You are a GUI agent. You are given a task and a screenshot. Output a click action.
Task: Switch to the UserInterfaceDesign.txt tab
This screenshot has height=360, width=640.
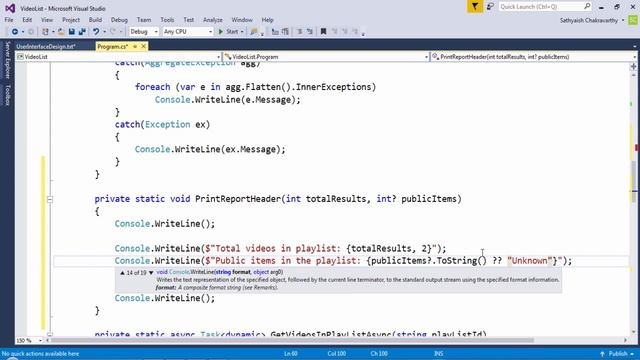pyautogui.click(x=46, y=47)
